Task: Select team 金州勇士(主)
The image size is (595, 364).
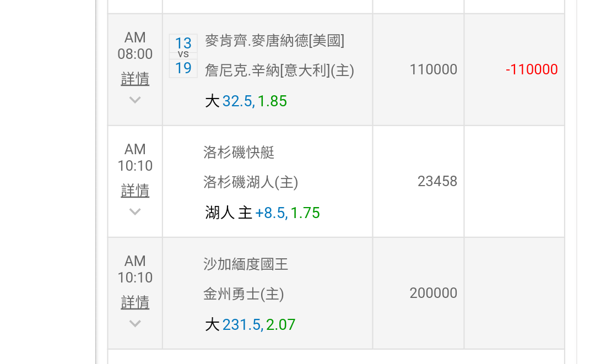Action: pyautogui.click(x=244, y=294)
